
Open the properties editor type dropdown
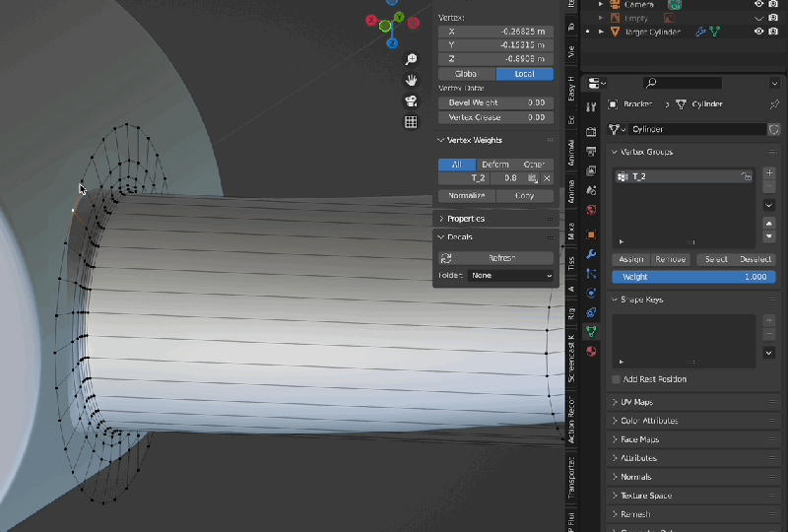click(x=597, y=83)
